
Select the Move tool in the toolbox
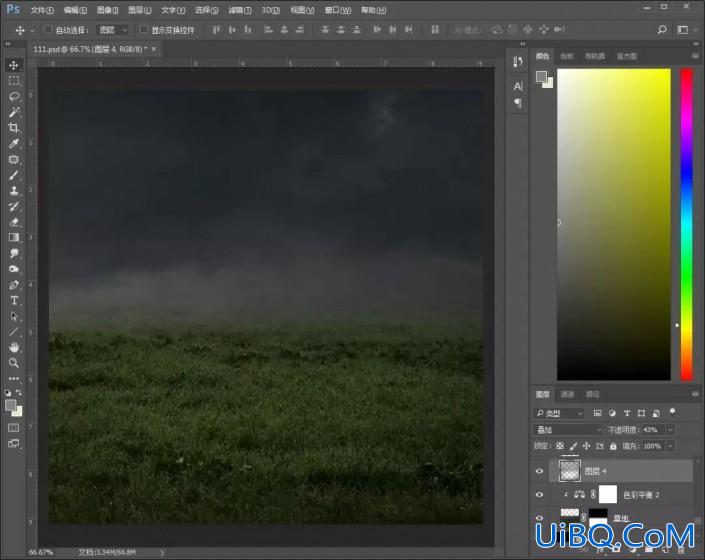[14, 65]
